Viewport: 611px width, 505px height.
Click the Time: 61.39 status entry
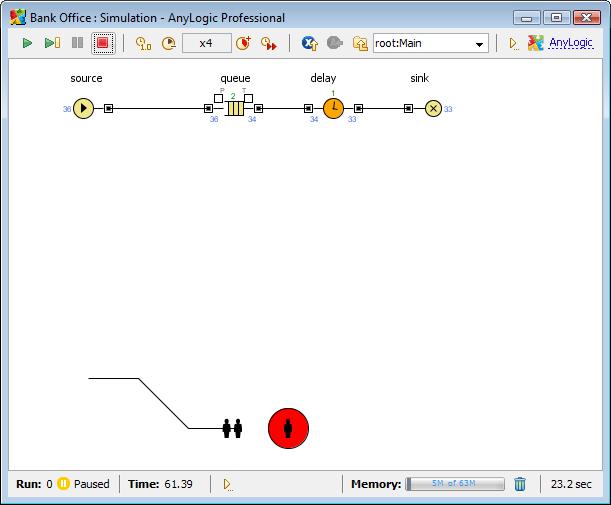pos(161,484)
